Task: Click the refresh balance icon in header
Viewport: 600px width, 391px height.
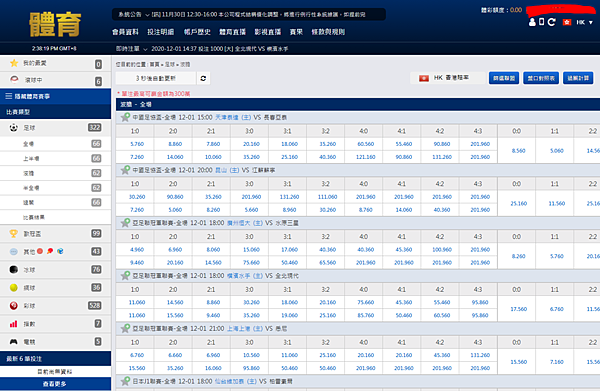Action: [551, 22]
